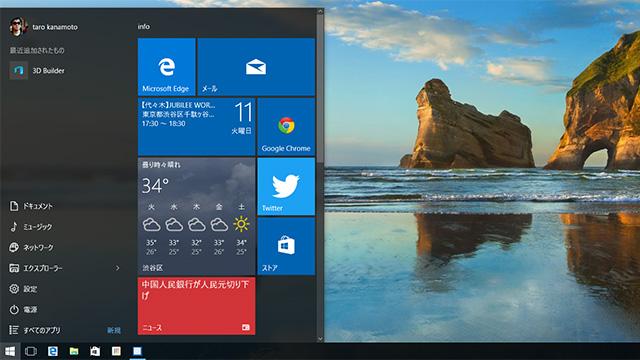Click the 曇り時々晴れ weather condition text
Viewport: 640px width, 360px height.
(161, 164)
